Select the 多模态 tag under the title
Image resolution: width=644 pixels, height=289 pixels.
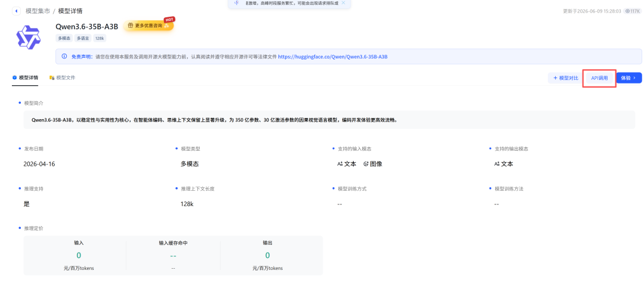coord(64,38)
